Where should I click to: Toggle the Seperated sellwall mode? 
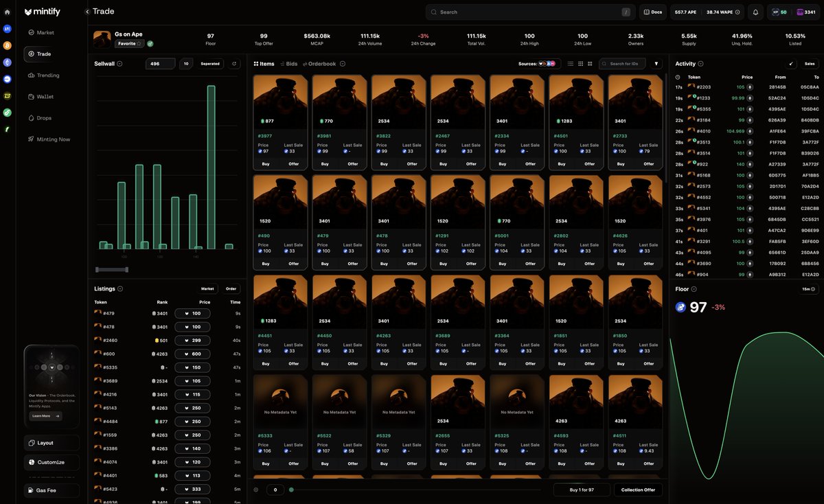(x=210, y=64)
